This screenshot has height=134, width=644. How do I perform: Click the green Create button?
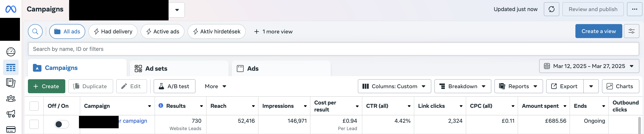pyautogui.click(x=46, y=86)
